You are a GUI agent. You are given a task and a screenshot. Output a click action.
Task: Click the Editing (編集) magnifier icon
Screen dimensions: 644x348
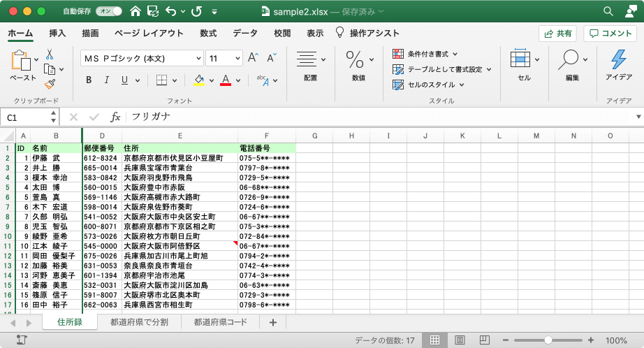tap(569, 59)
